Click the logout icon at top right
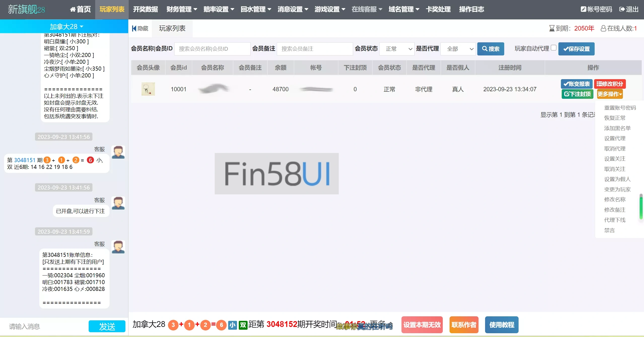This screenshot has width=644, height=337. click(621, 9)
